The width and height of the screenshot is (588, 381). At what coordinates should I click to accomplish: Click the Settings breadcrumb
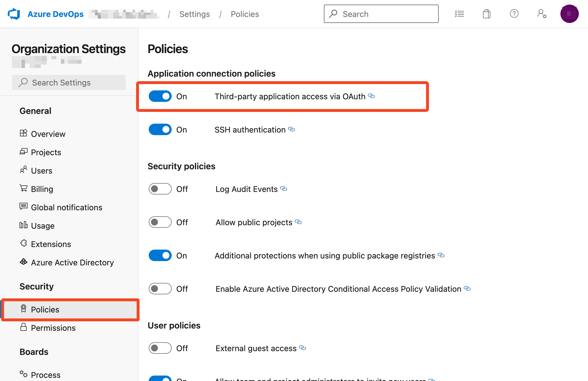click(x=195, y=14)
